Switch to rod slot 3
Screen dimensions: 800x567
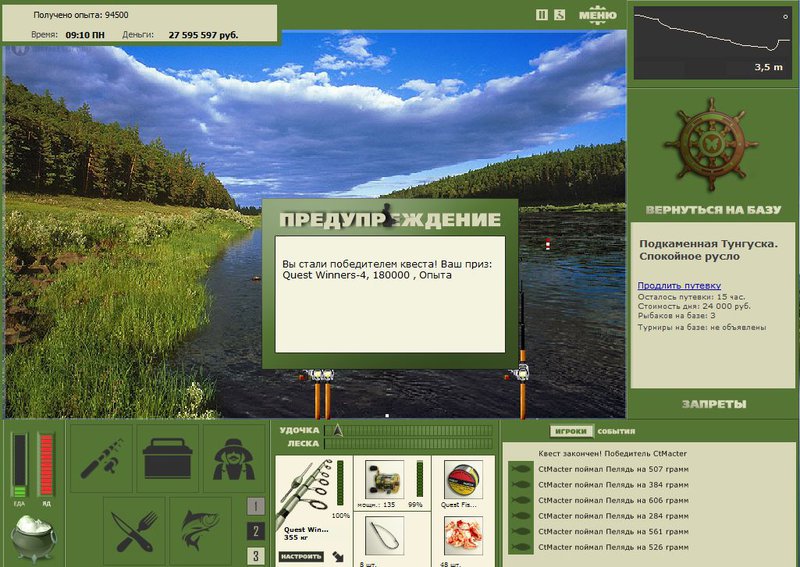pos(256,556)
